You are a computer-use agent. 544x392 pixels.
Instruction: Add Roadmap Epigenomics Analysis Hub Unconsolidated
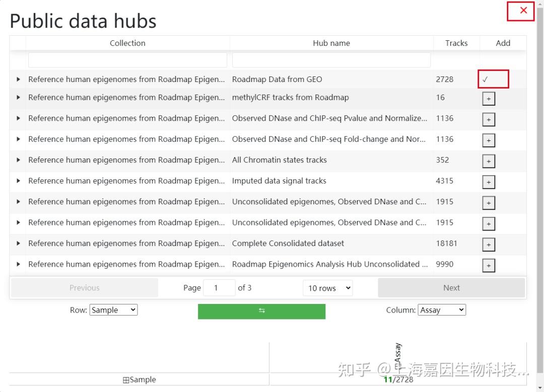[488, 265]
